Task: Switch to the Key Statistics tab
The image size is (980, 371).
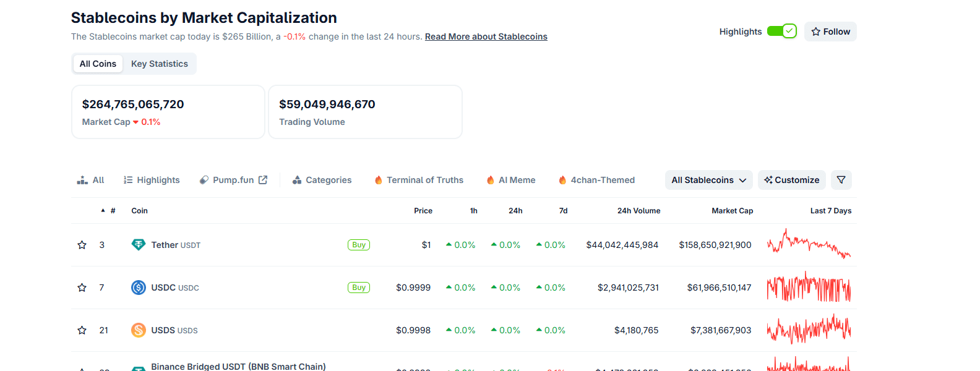Action: tap(160, 64)
